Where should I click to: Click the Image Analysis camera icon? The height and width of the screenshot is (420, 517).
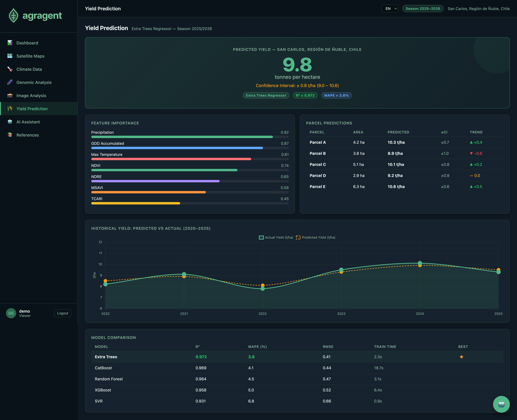10,96
